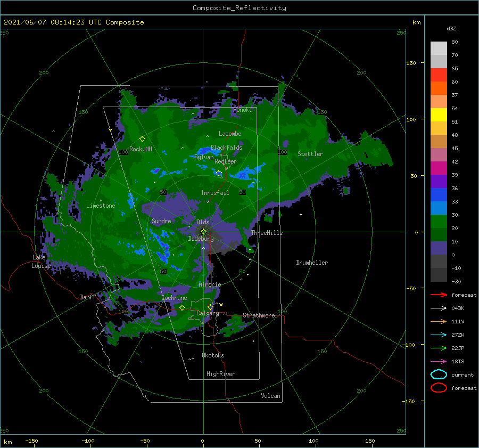
Task: Click the Ponoka label
Action: 243,110
